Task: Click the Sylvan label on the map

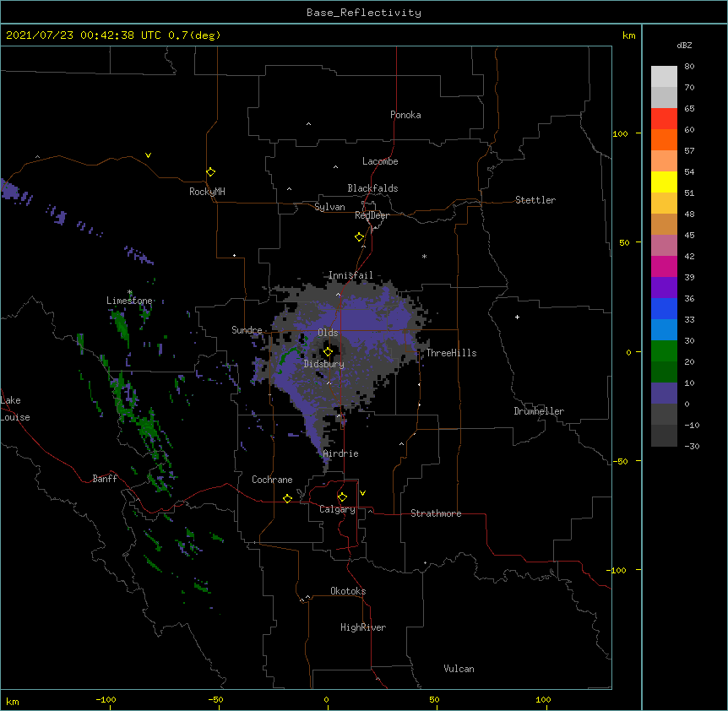Action: tap(329, 207)
